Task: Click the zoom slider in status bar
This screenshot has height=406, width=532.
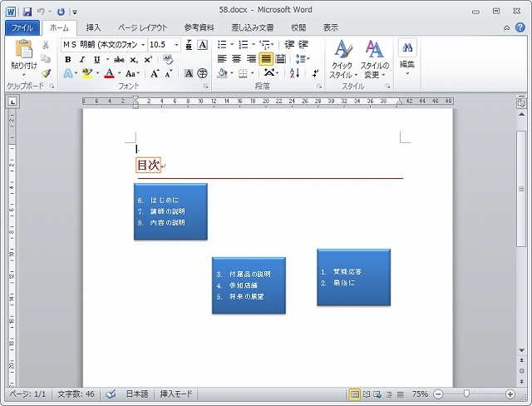Action: pyautogui.click(x=467, y=394)
